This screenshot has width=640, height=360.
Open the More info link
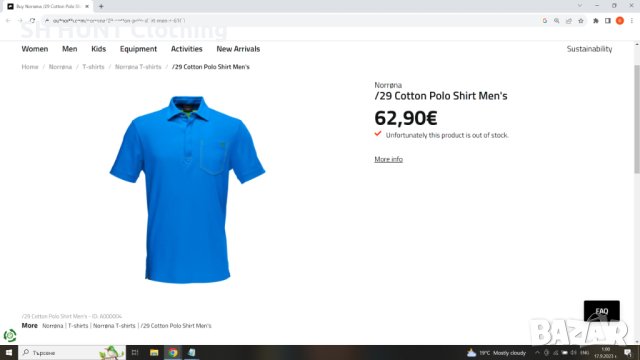click(x=389, y=159)
